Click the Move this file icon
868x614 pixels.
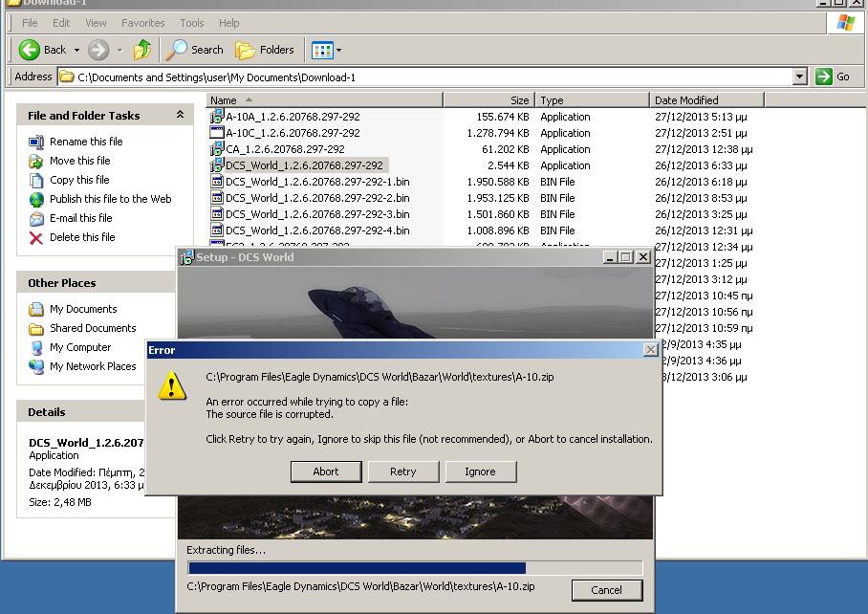coord(36,161)
